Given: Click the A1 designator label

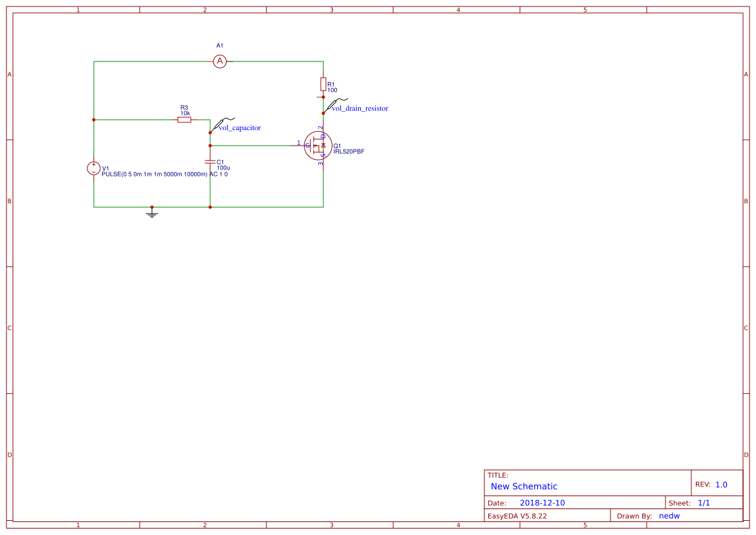Looking at the screenshot, I should (x=220, y=46).
